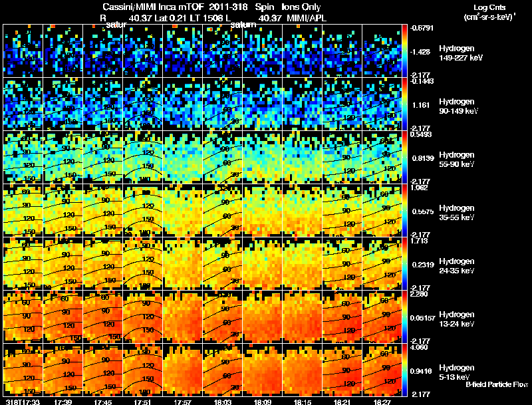Select the "Hydrogen 13-24 keV" row label
The image size is (532, 405).
tap(457, 319)
